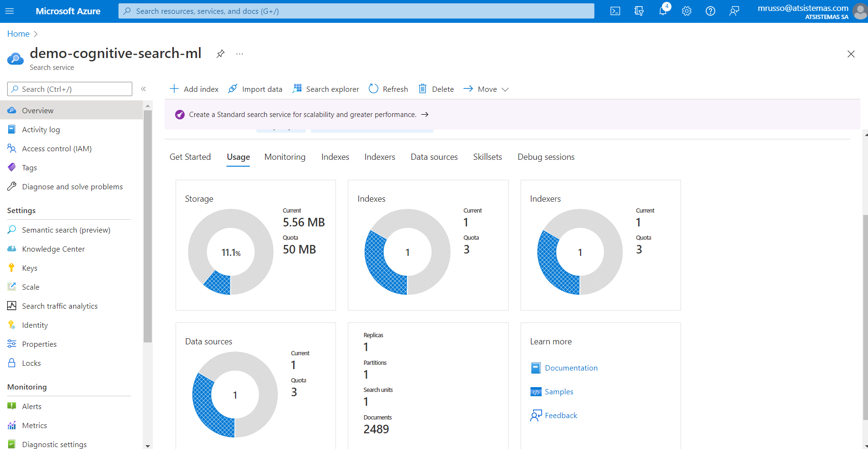This screenshot has height=449, width=868.
Task: Focus the sidebar Search (Ctrl+/) field
Action: (x=69, y=89)
